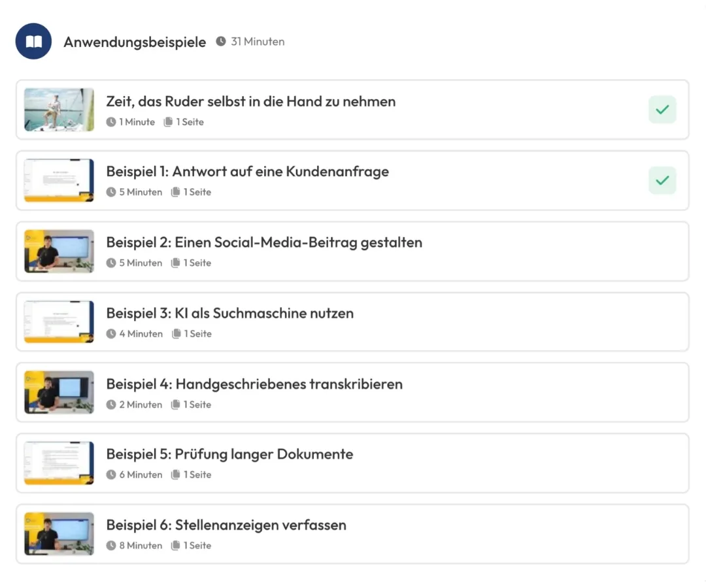
Task: Open Beispiel 2: Einen Social-Media-Beitrag gestalten
Action: tap(264, 242)
